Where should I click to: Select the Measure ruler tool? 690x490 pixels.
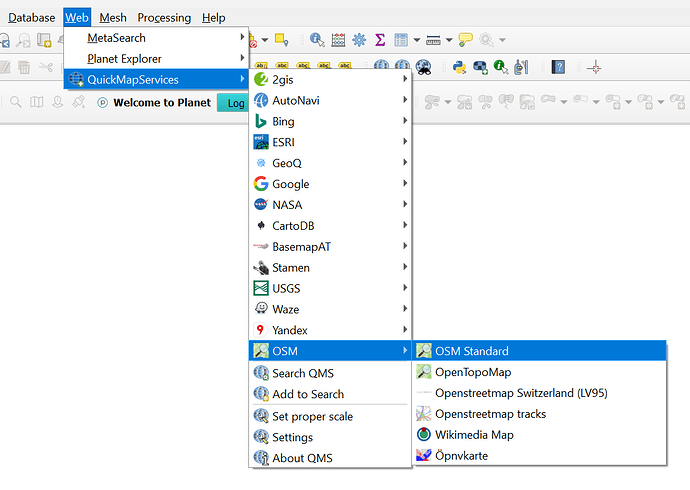(433, 40)
